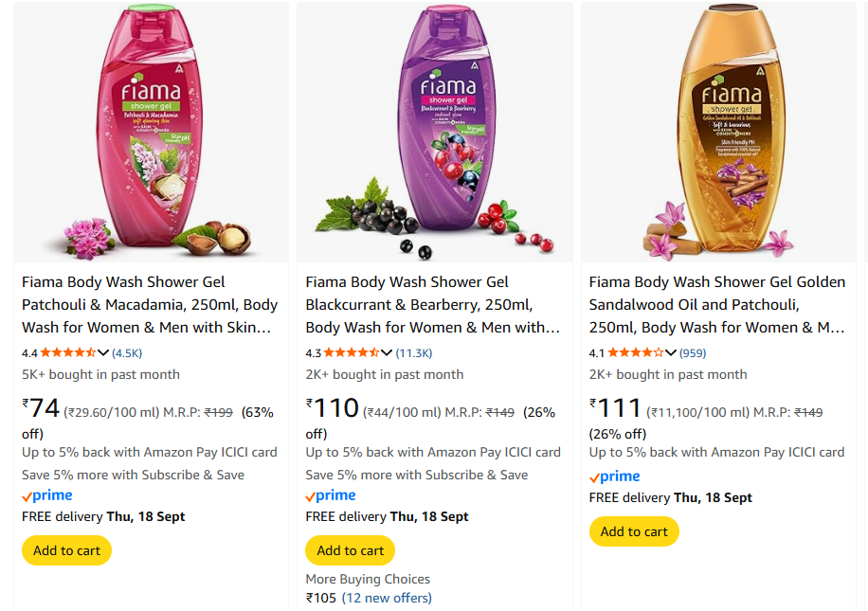Click the 4.3 star rating stars

[351, 353]
